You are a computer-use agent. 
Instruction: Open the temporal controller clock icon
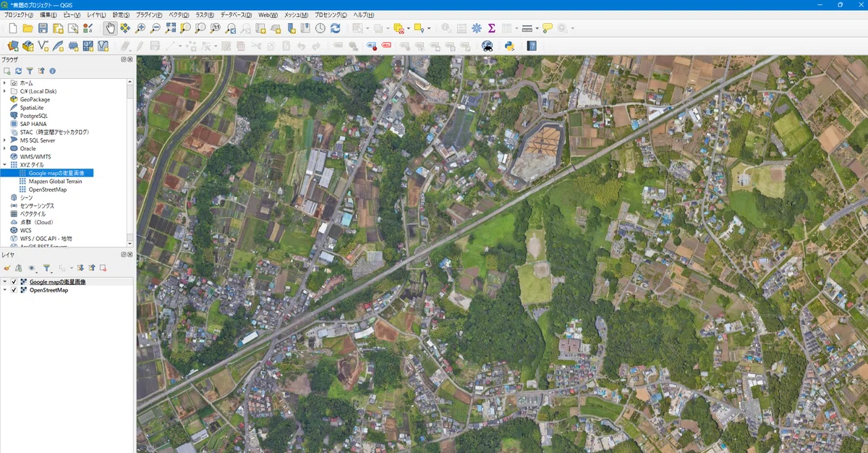click(x=320, y=28)
